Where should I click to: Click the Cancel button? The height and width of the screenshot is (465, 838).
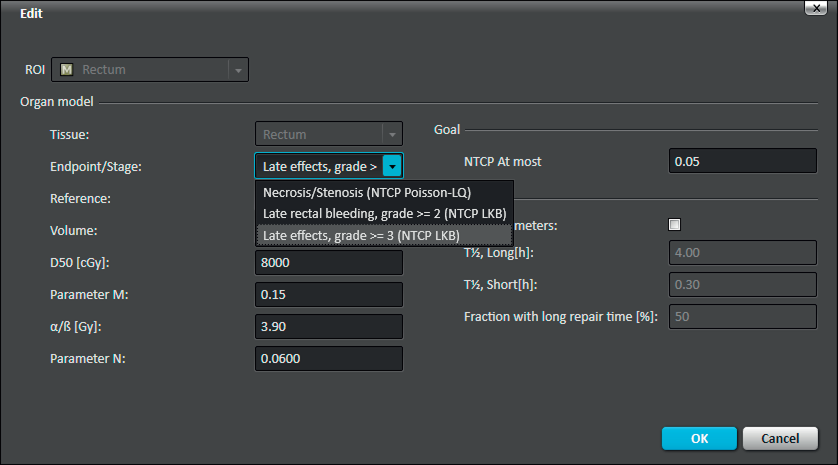[780, 438]
